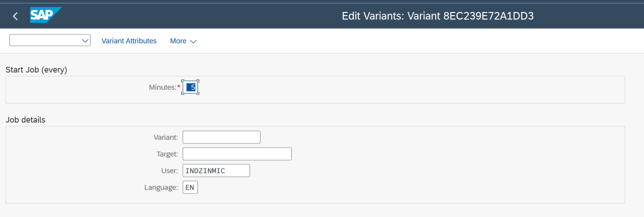Click into the Variant text field
Image resolution: width=644 pixels, height=217 pixels.
click(221, 137)
